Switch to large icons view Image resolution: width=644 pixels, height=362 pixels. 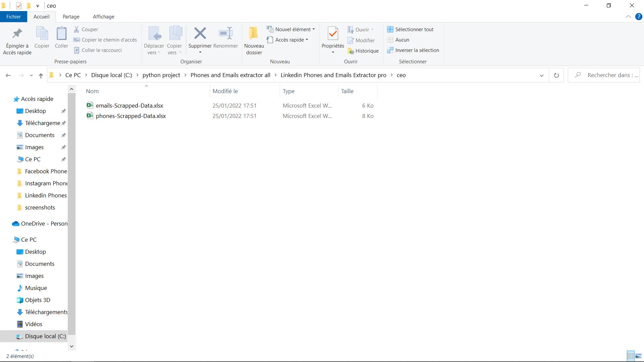tap(639, 356)
